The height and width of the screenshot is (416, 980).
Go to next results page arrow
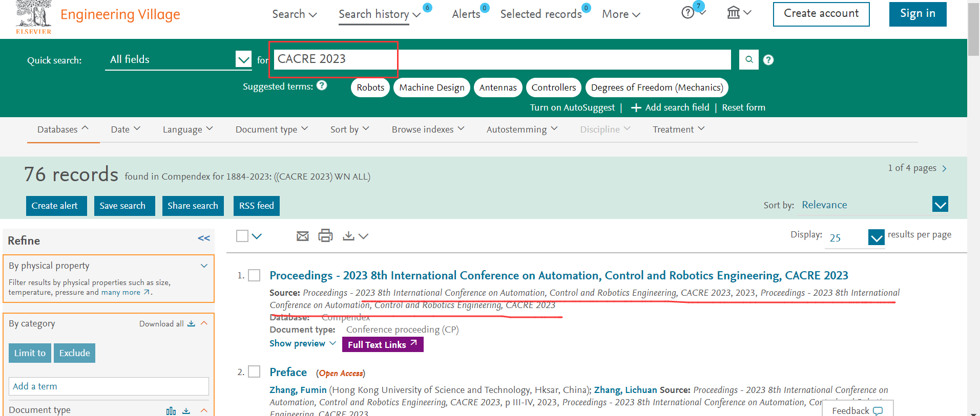(x=944, y=168)
